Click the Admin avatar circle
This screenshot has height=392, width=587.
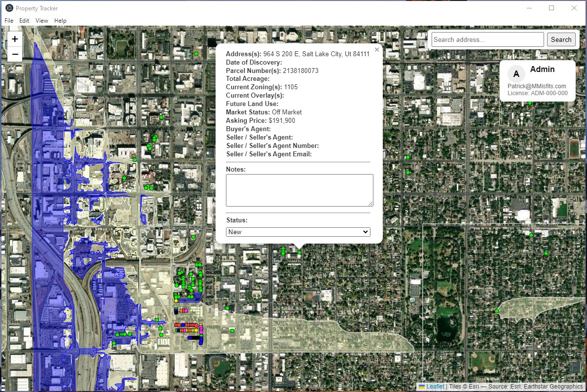(x=516, y=74)
